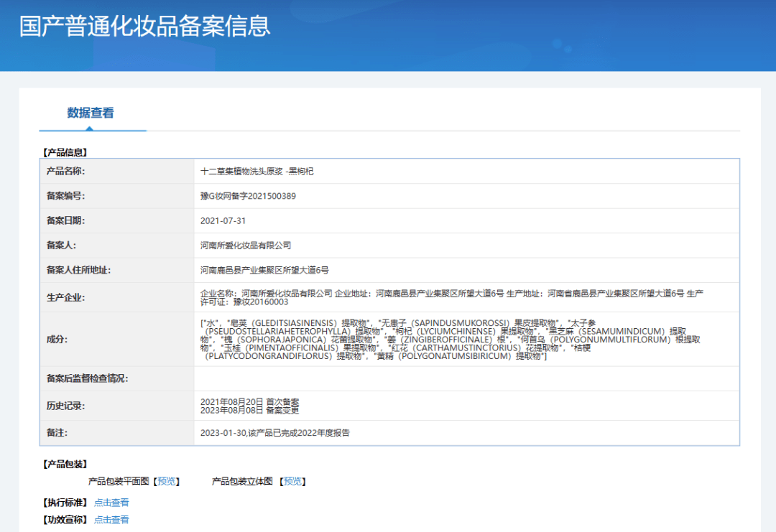Image resolution: width=776 pixels, height=532 pixels.
Task: Click the 国产普通化妆品备案信息 page title
Action: [x=145, y=26]
